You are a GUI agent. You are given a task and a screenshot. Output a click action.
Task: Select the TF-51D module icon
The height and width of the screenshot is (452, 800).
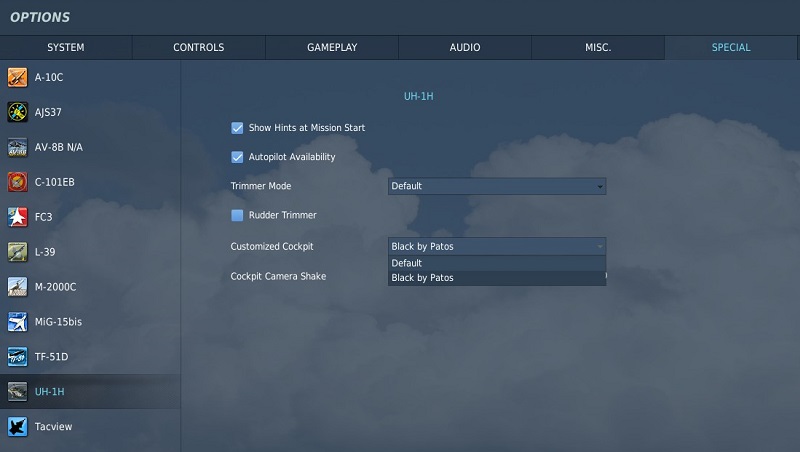[x=17, y=357]
